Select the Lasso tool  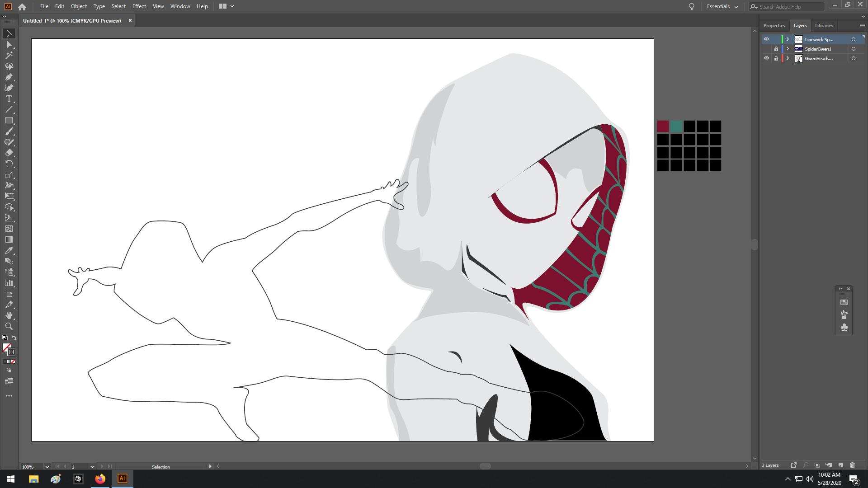[9, 66]
